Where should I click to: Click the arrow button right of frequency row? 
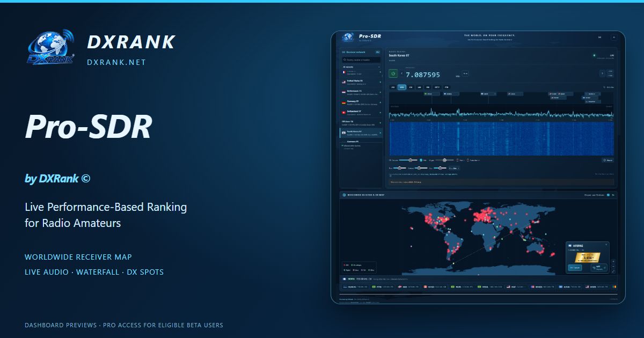[602, 74]
